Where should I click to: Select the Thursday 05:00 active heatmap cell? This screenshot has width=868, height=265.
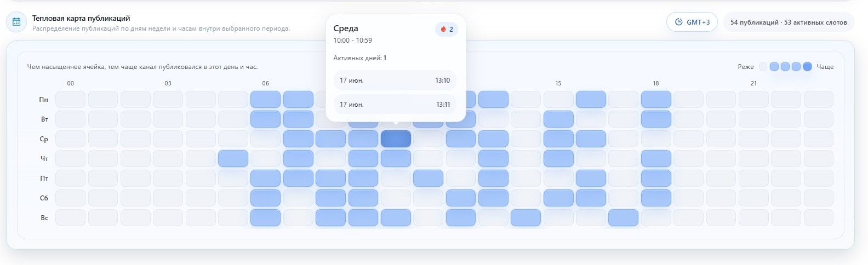(x=233, y=158)
